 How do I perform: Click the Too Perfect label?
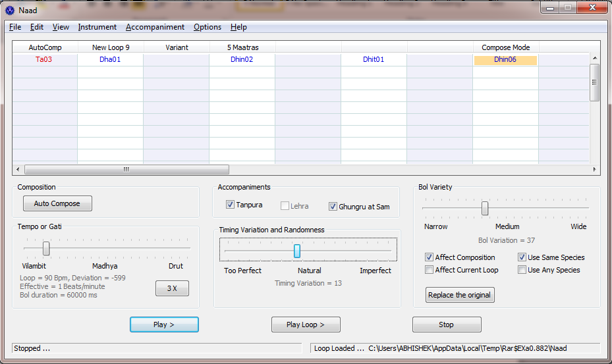tap(243, 271)
